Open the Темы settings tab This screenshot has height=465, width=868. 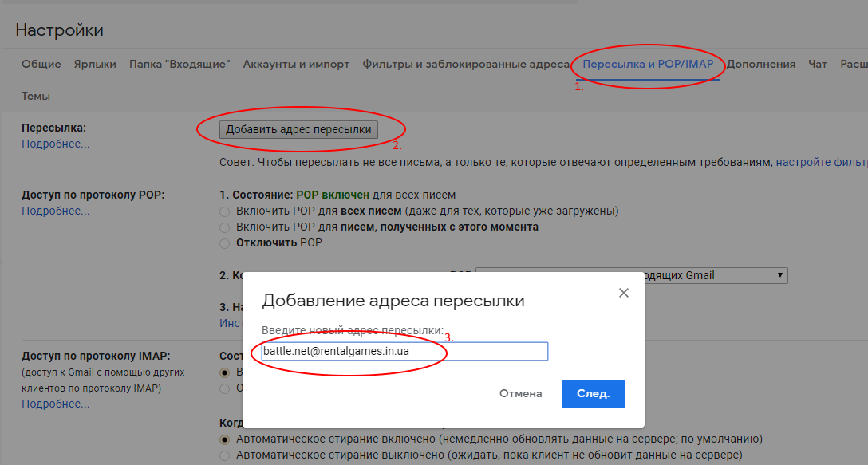point(36,96)
